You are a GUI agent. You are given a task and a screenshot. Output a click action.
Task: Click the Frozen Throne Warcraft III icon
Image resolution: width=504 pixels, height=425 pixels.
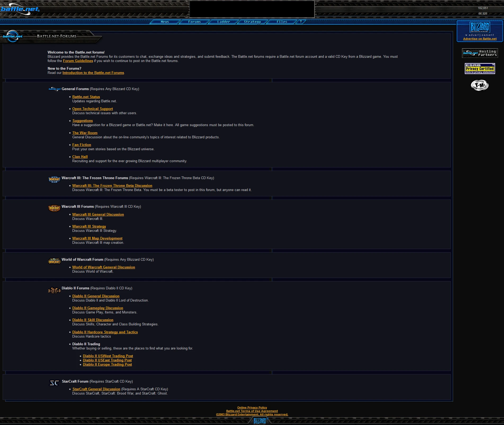(55, 179)
